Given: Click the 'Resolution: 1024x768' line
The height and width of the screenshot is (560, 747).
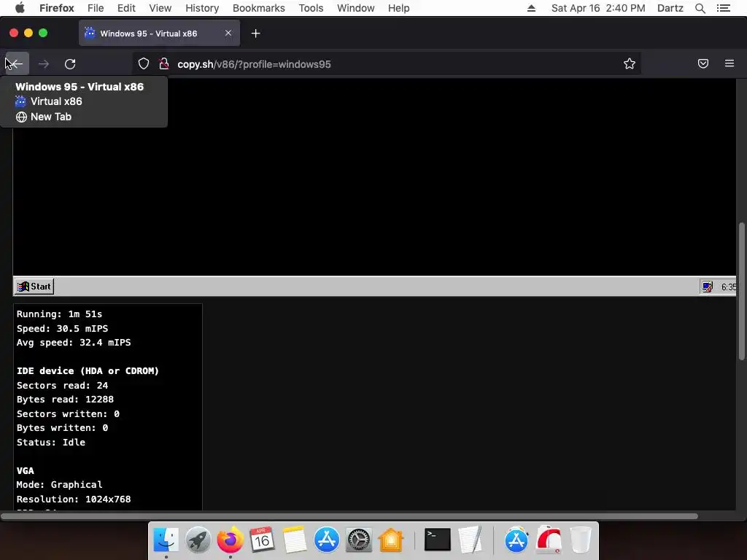Looking at the screenshot, I should coord(74,499).
